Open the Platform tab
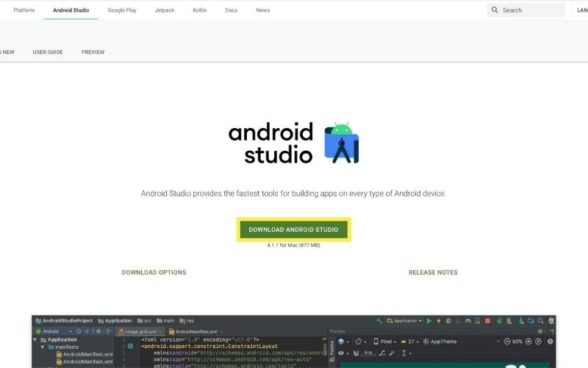 pyautogui.click(x=24, y=10)
